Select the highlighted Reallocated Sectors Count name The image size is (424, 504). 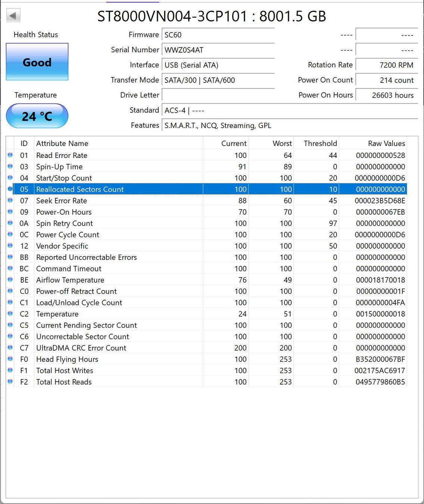80,189
